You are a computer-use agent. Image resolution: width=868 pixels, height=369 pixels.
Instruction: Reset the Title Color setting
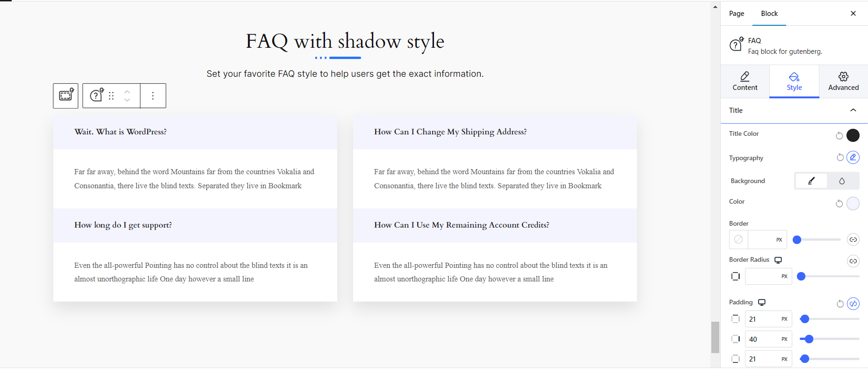[839, 135]
